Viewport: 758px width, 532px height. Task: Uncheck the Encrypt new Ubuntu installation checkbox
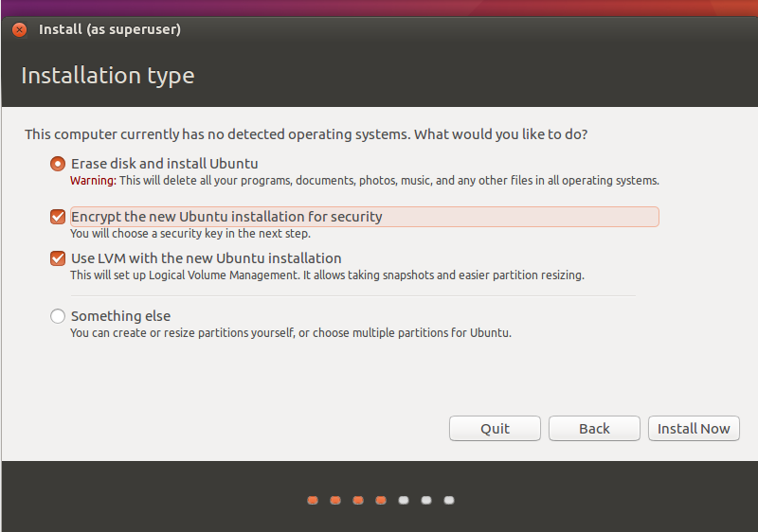[x=59, y=217]
